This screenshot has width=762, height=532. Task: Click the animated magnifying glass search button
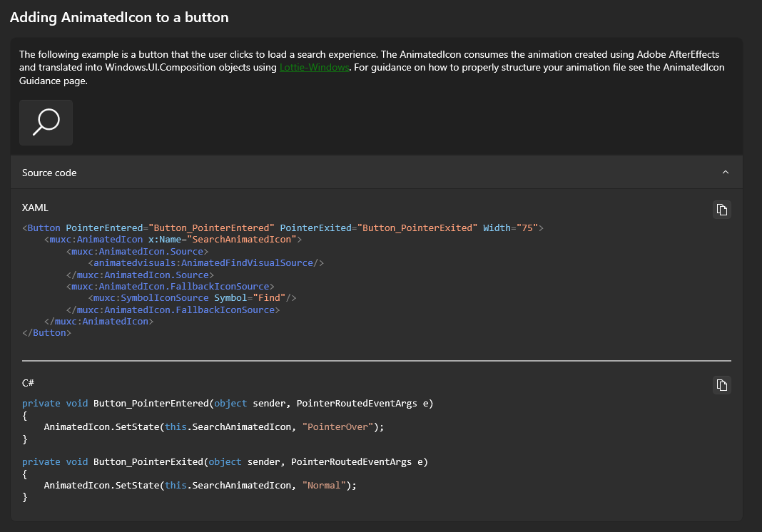pyautogui.click(x=46, y=122)
